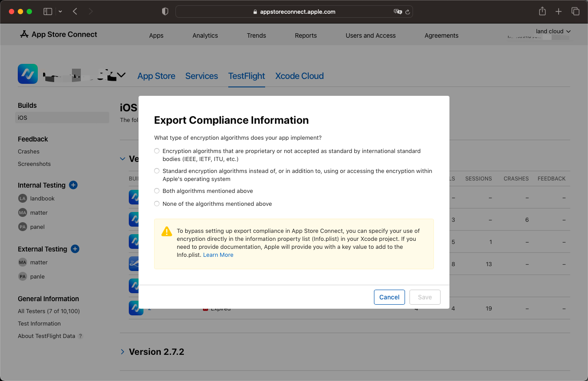The image size is (588, 381).
Task: Go back in Safari history
Action: pos(75,12)
